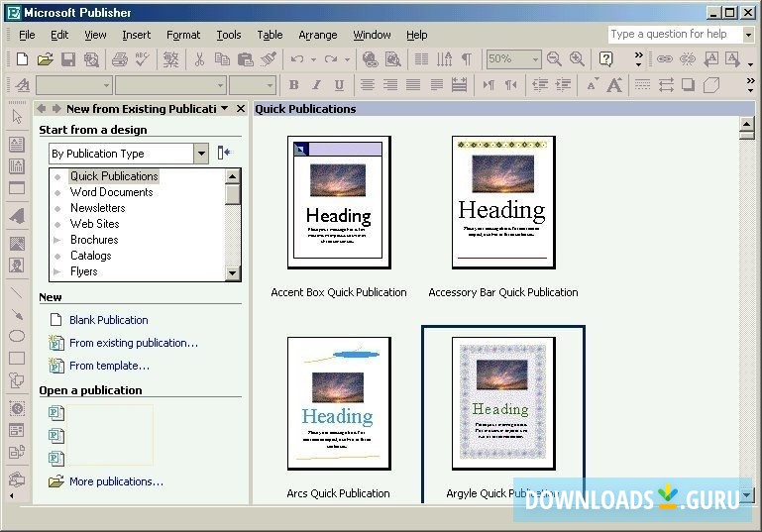
Task: Click in the Type a question for help box
Action: [675, 34]
